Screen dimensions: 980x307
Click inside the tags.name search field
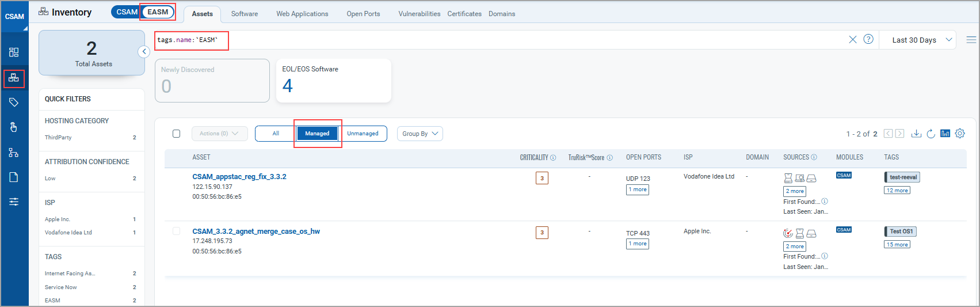pos(499,40)
